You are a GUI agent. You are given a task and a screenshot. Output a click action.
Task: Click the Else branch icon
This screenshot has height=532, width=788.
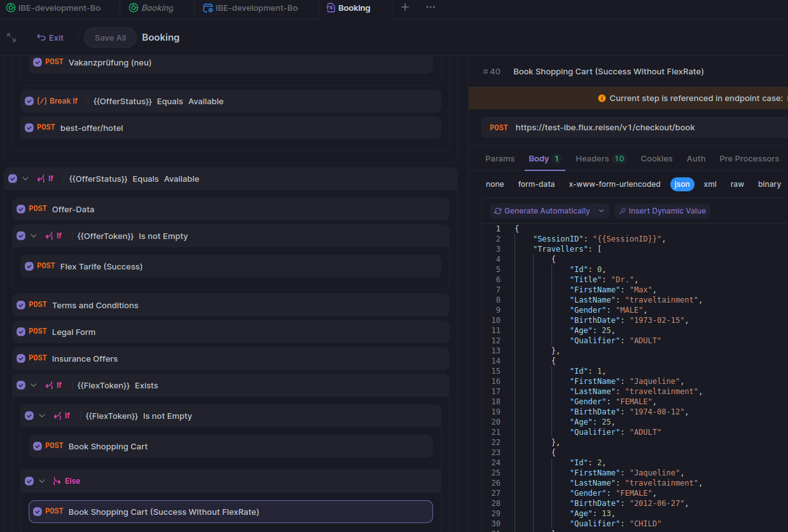(x=57, y=481)
